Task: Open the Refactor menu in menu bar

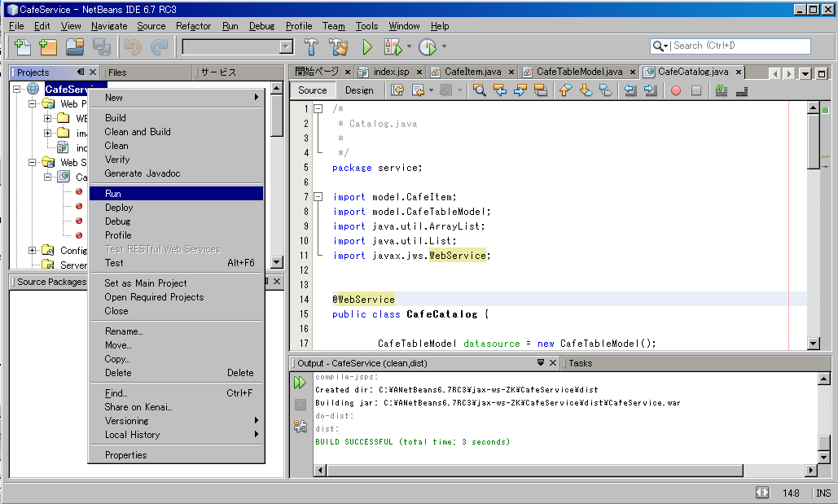Action: (x=193, y=26)
